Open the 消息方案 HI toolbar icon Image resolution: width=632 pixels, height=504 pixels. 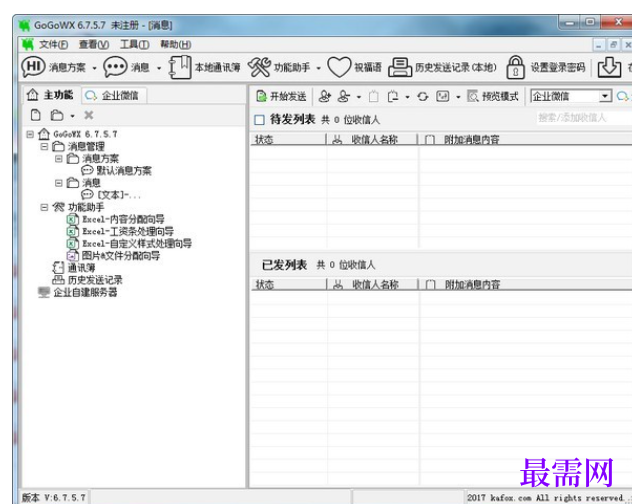click(x=33, y=67)
